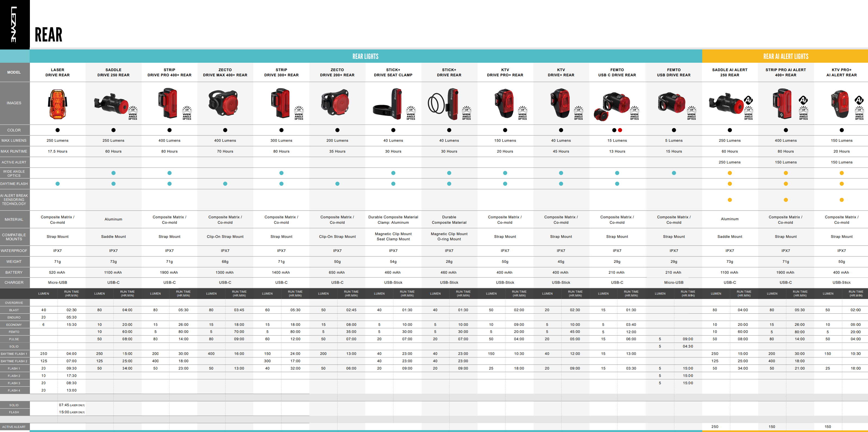Select the Zecto Drive Max 400+ Rear image
This screenshot has width=868, height=432.
click(223, 102)
